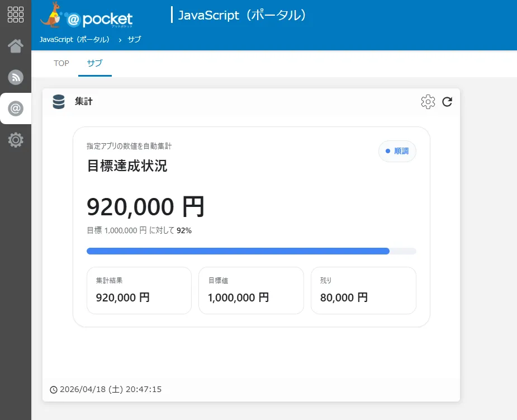Viewport: 517px width, 420px height.
Task: Refresh the 集計 widget
Action: [x=447, y=102]
